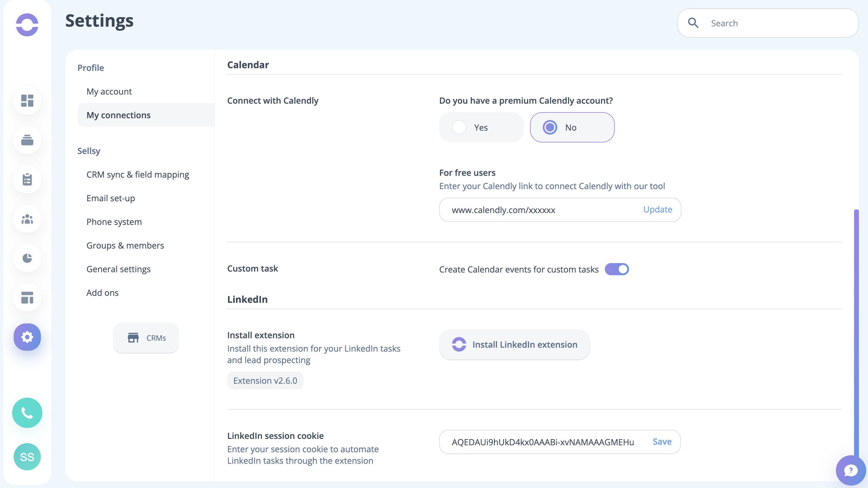Open the people group icon
The height and width of the screenshot is (488, 868).
click(x=27, y=219)
